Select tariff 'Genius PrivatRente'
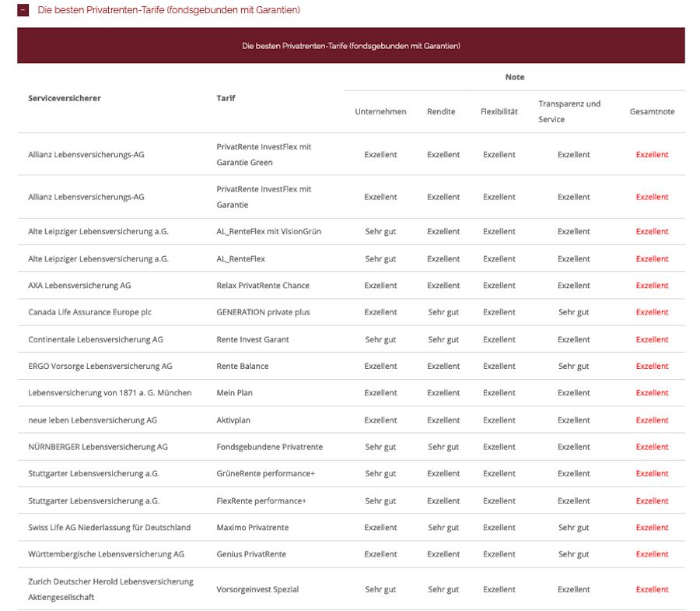The width and height of the screenshot is (700, 611). pos(251,555)
